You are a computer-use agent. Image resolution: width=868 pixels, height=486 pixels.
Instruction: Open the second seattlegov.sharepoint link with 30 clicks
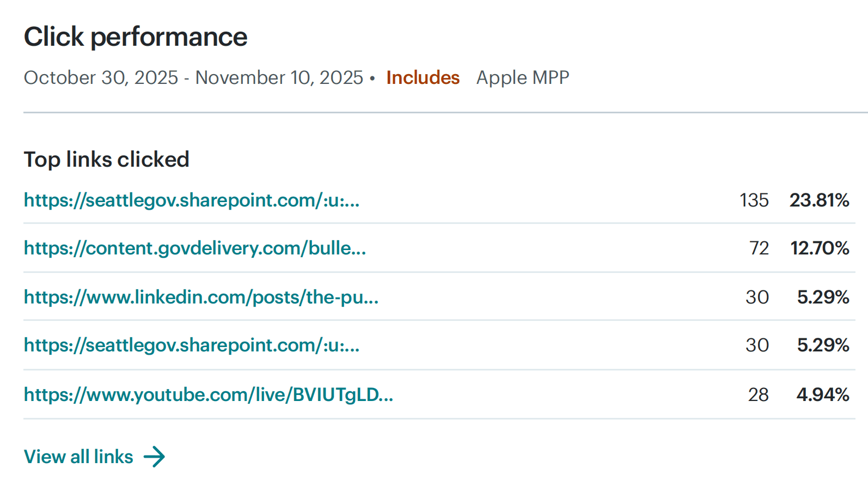click(x=192, y=345)
